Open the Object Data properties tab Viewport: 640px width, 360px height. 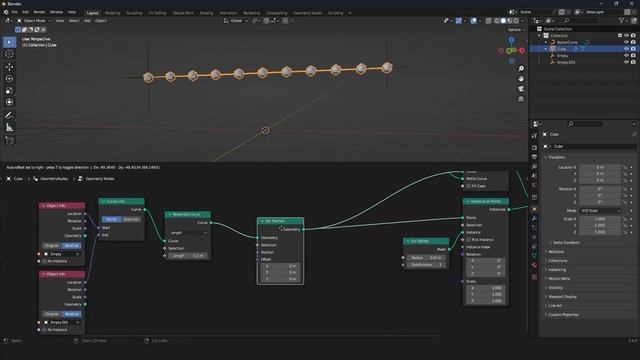click(x=534, y=256)
